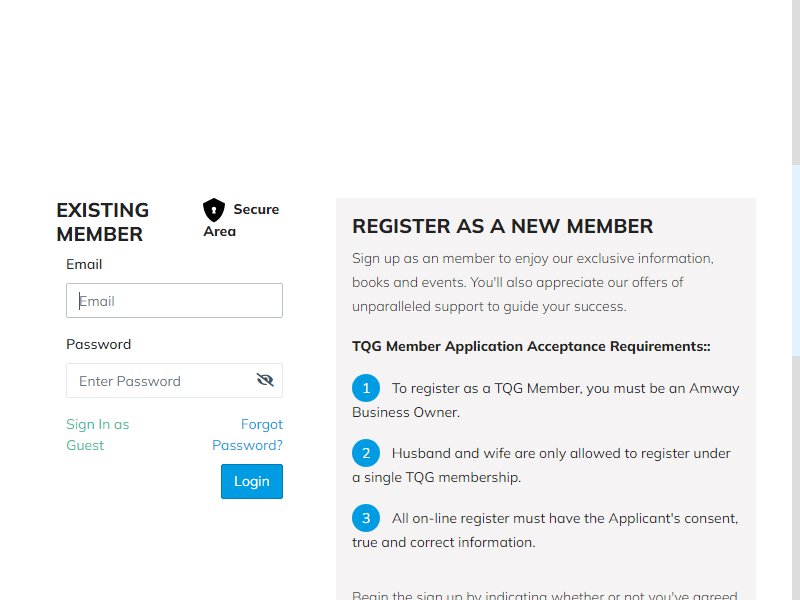Click the TQG Member Application Acceptance Requirements heading
800x600 pixels.
[x=531, y=346]
